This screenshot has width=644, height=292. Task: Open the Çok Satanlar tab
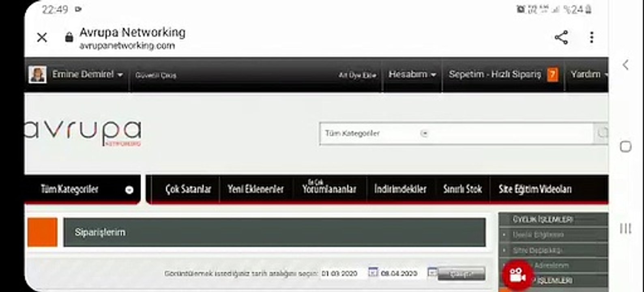188,189
